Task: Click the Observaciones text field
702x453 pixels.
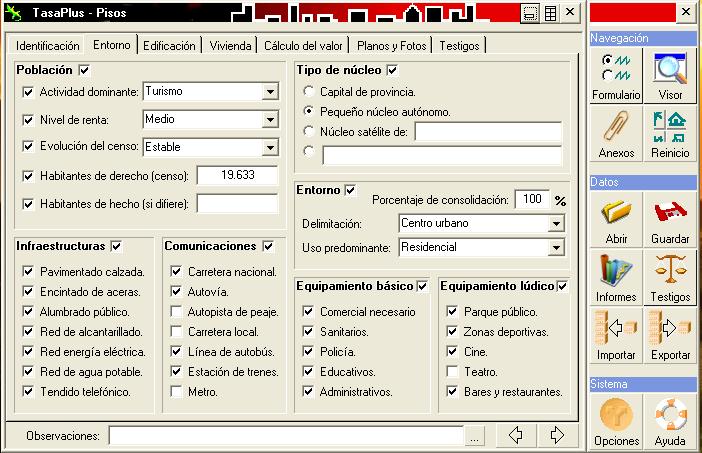Action: pyautogui.click(x=287, y=436)
